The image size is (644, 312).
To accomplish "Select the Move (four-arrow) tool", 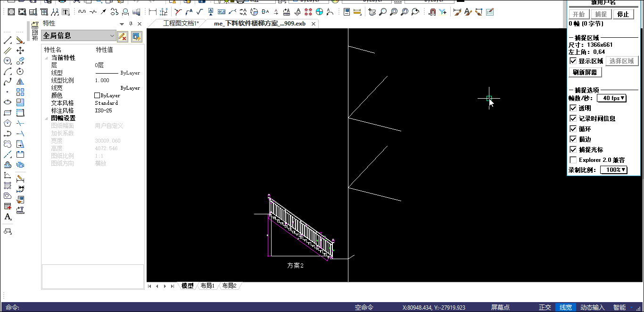I will click(x=20, y=51).
